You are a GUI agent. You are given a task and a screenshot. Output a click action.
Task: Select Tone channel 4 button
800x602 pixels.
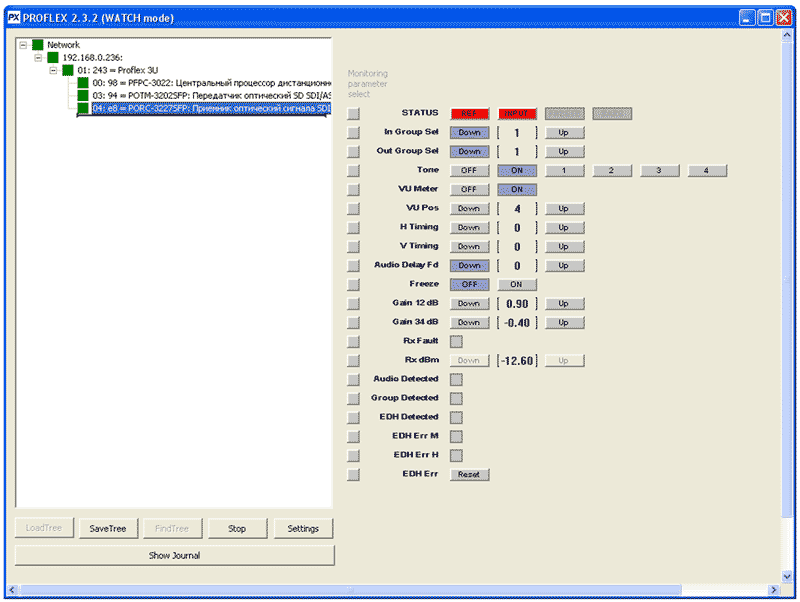tap(707, 170)
